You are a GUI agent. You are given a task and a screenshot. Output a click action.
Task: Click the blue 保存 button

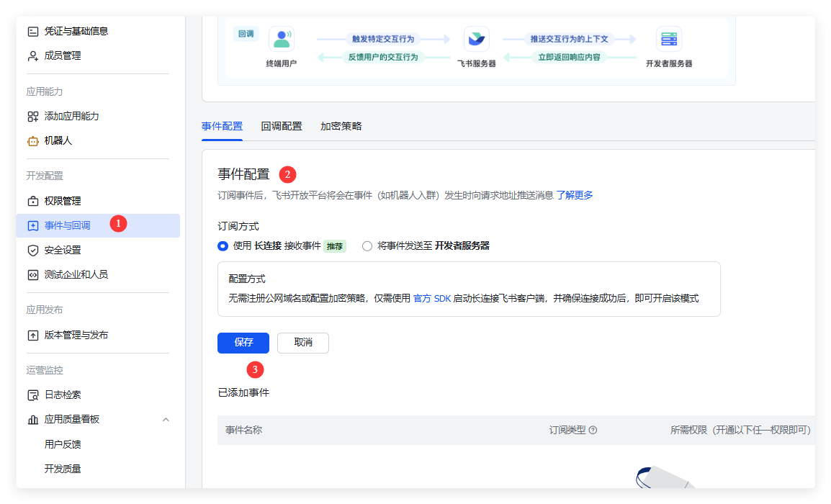pyautogui.click(x=243, y=343)
